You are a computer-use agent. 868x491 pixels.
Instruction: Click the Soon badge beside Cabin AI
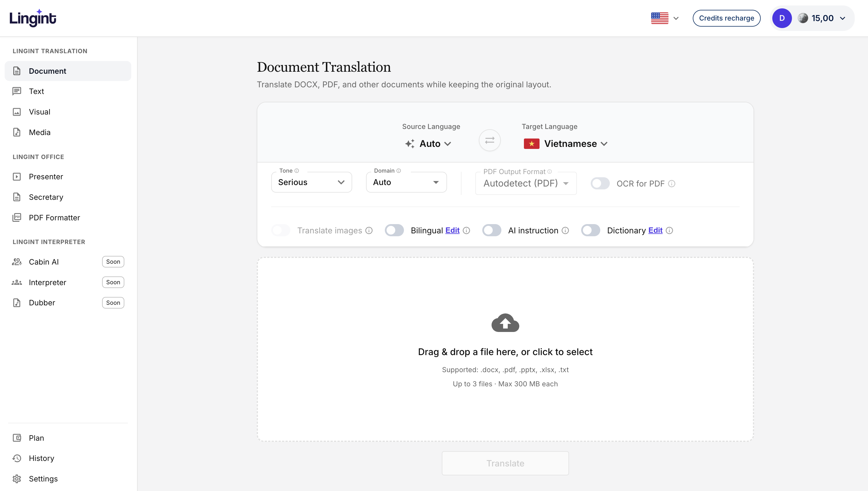113,262
